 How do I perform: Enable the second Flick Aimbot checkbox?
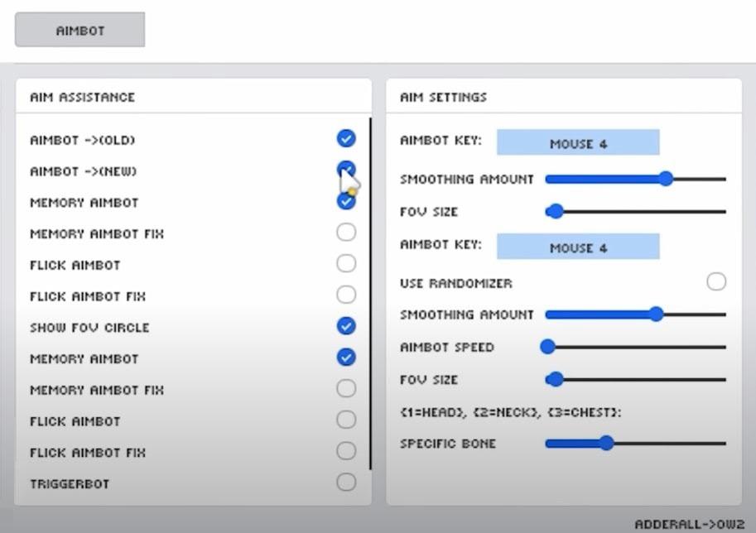[346, 420]
